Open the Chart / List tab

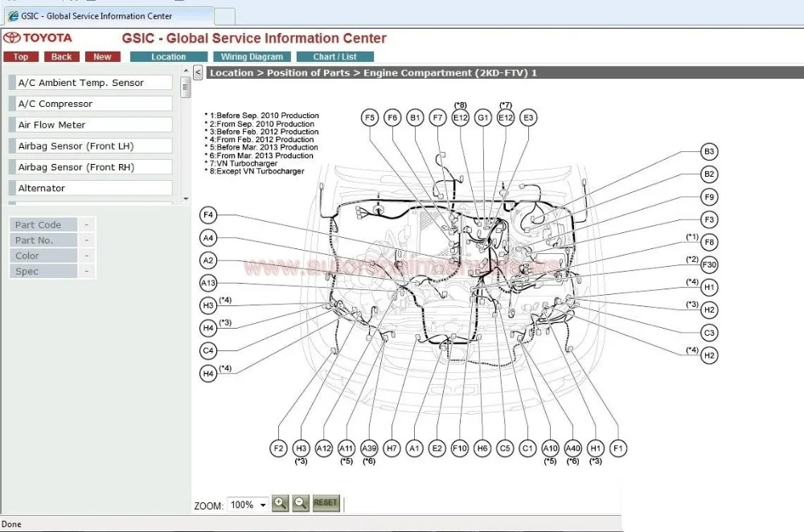tap(334, 57)
